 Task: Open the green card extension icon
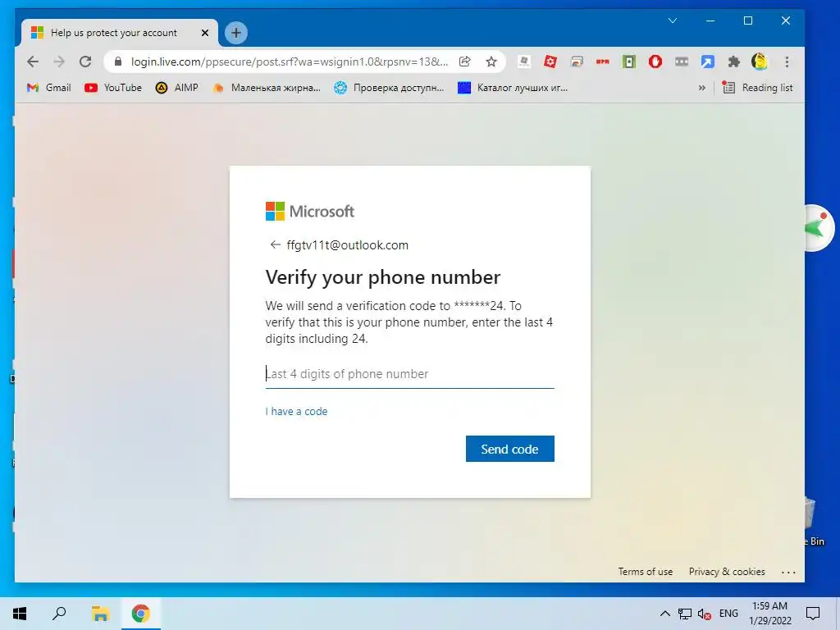tap(629, 62)
